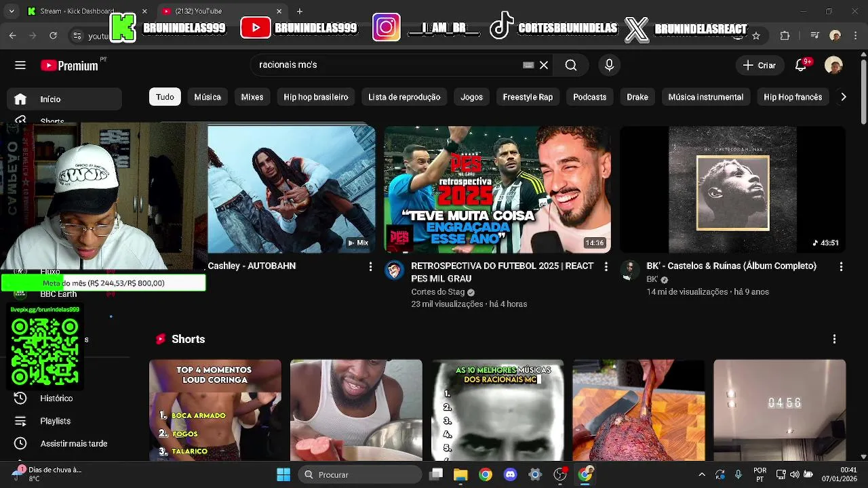Play the Cashley AUTOBAHN mix thumbnail

click(x=291, y=189)
